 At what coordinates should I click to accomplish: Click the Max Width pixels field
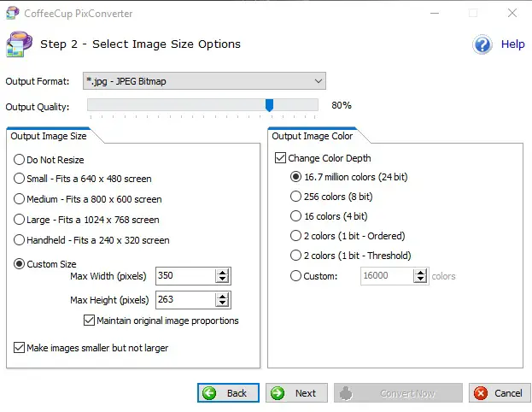click(x=185, y=276)
